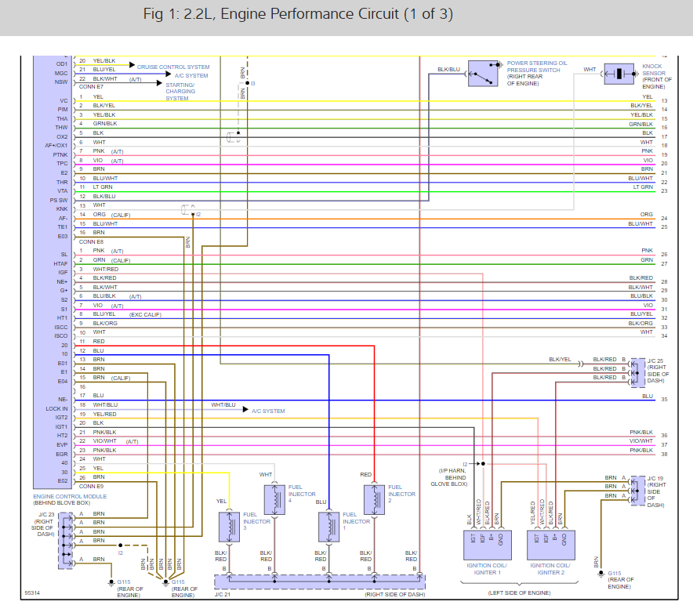Click the 'STARTING/ CHARGING SYSTEM' label

[x=180, y=92]
